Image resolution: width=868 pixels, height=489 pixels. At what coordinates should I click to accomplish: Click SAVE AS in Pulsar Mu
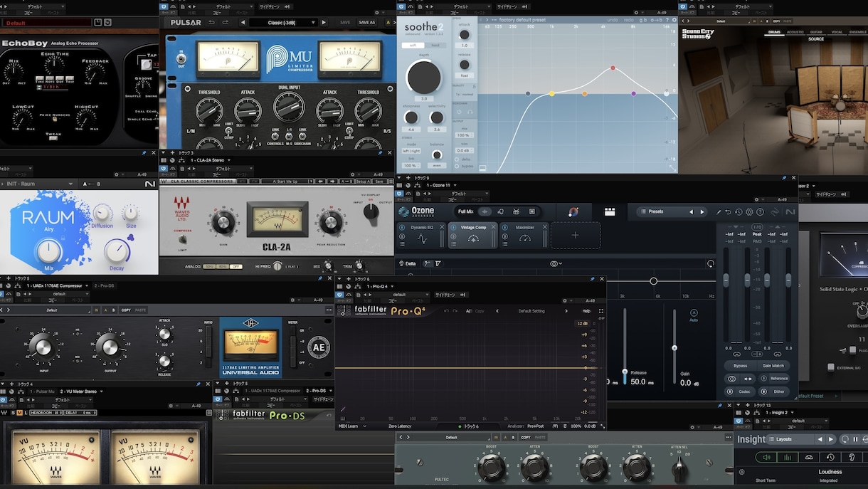(x=366, y=22)
